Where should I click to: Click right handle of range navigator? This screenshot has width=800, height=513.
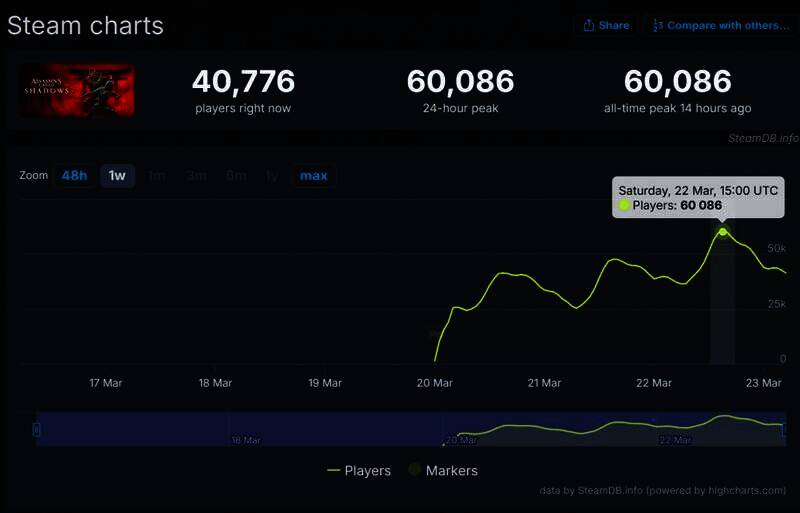(784, 429)
